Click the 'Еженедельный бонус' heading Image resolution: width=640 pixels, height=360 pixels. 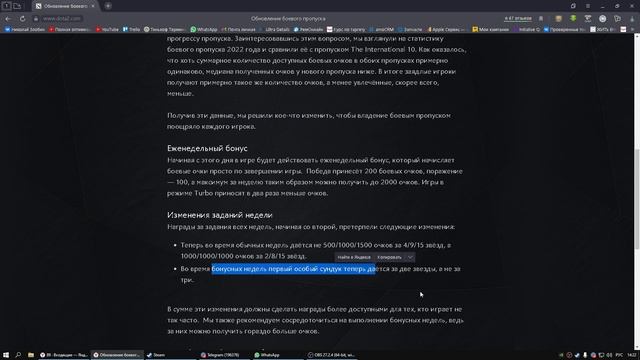(x=207, y=148)
